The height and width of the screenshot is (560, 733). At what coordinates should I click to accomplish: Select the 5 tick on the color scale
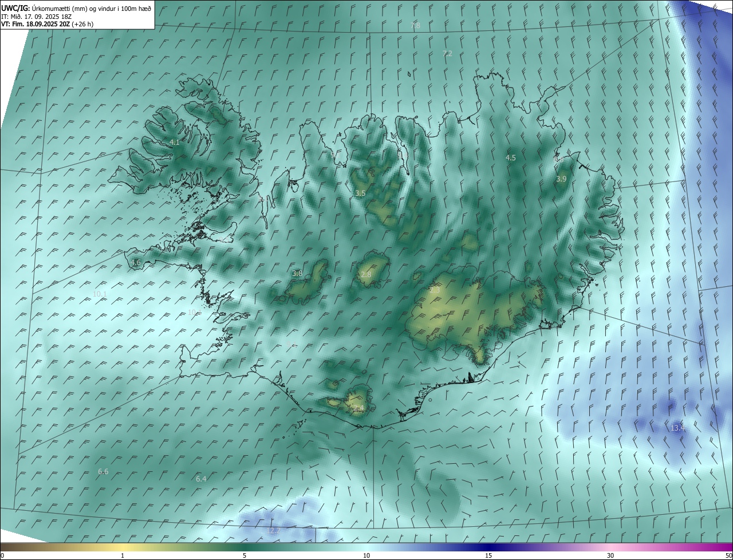point(245,555)
